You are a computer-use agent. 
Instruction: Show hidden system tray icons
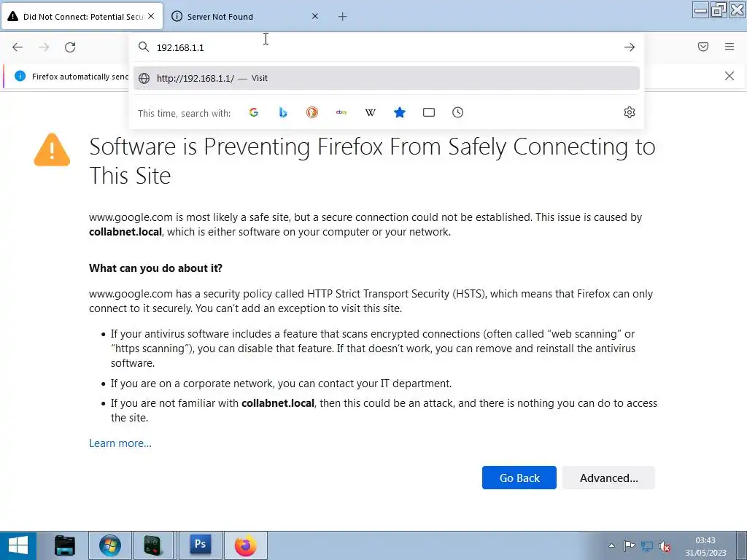(612, 546)
